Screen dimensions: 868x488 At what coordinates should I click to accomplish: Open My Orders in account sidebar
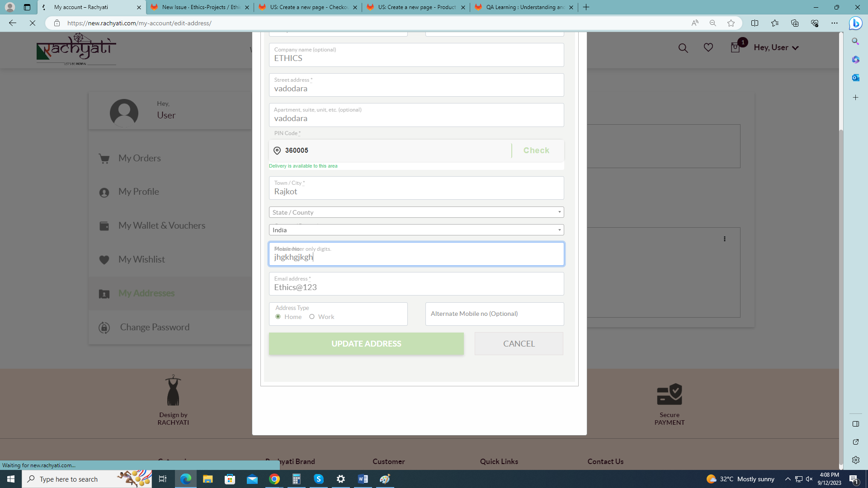click(139, 158)
